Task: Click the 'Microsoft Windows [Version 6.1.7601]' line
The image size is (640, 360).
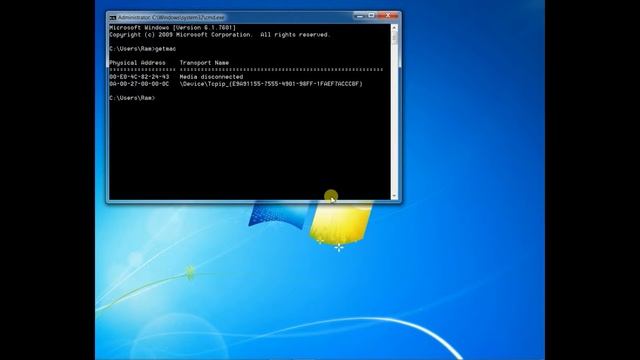Action: click(173, 28)
